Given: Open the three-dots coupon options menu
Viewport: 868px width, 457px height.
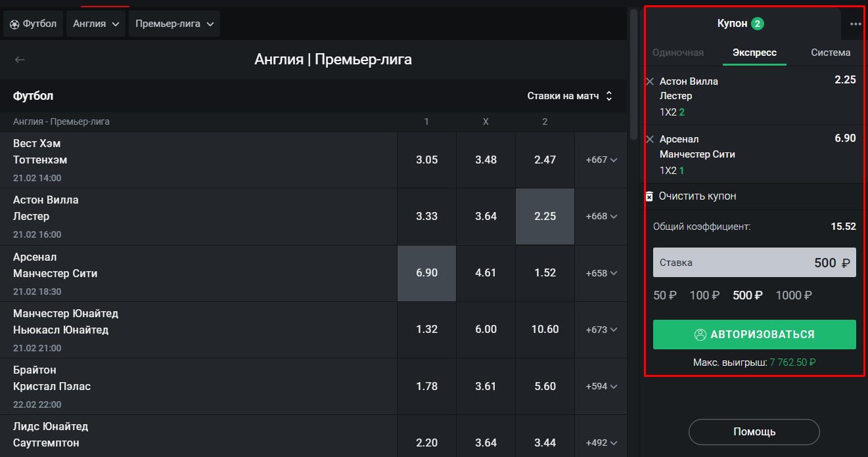Looking at the screenshot, I should [856, 24].
